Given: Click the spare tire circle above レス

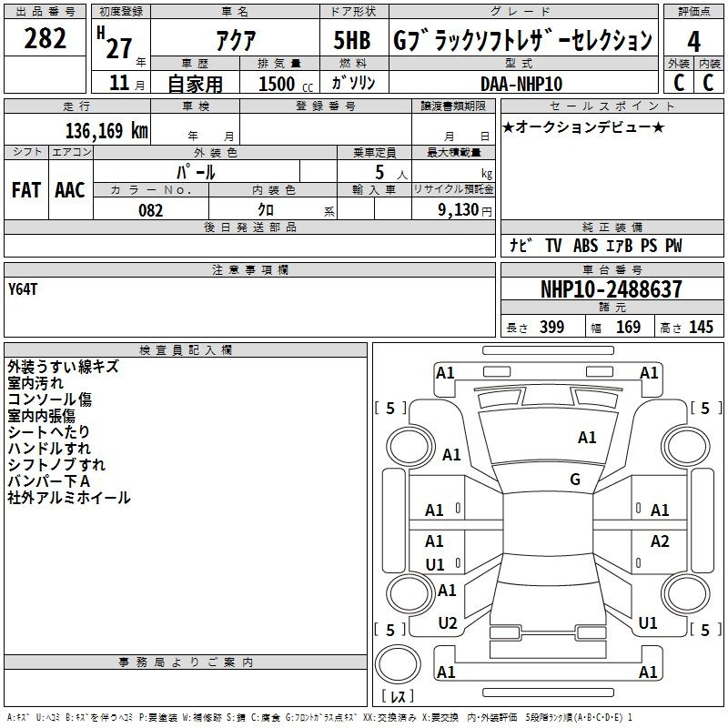Looking at the screenshot, I should point(398,663).
